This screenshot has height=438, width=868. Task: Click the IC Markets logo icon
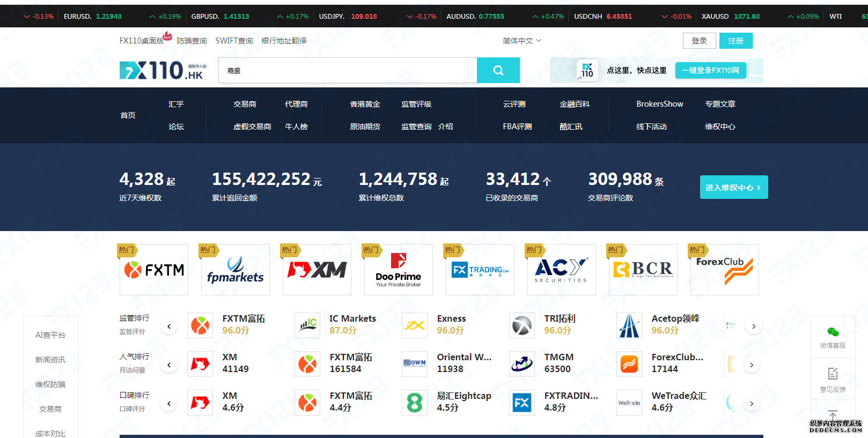307,325
